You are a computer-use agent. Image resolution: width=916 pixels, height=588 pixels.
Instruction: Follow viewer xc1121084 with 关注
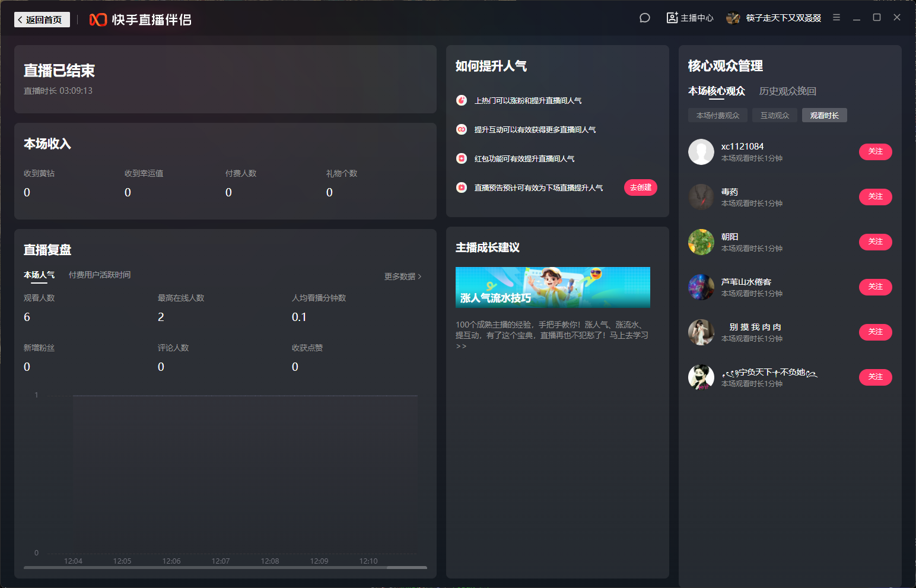(876, 152)
